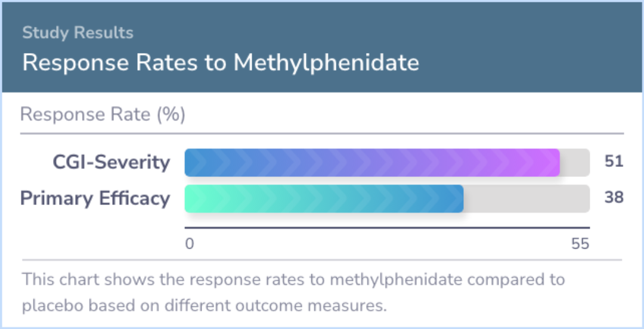Click the value 51 next to CGI-Severity
The width and height of the screenshot is (644, 329).
pyautogui.click(x=614, y=162)
